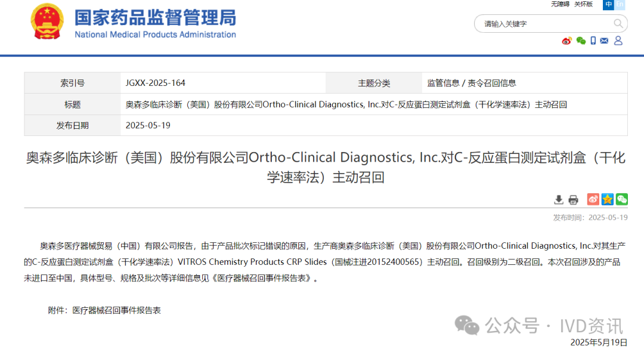
Task: Click the 标题 label cell
Action: 72,104
